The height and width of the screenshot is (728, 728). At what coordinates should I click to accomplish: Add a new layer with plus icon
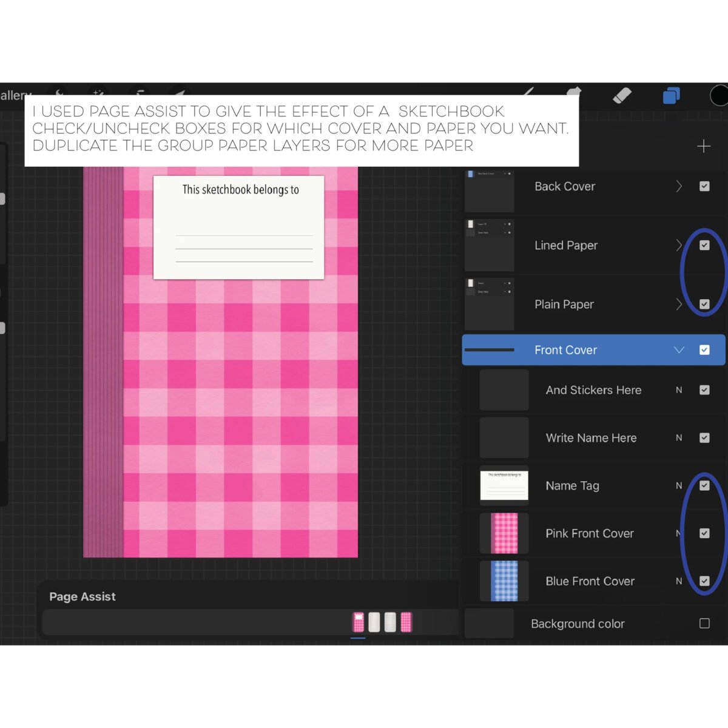pos(704,146)
